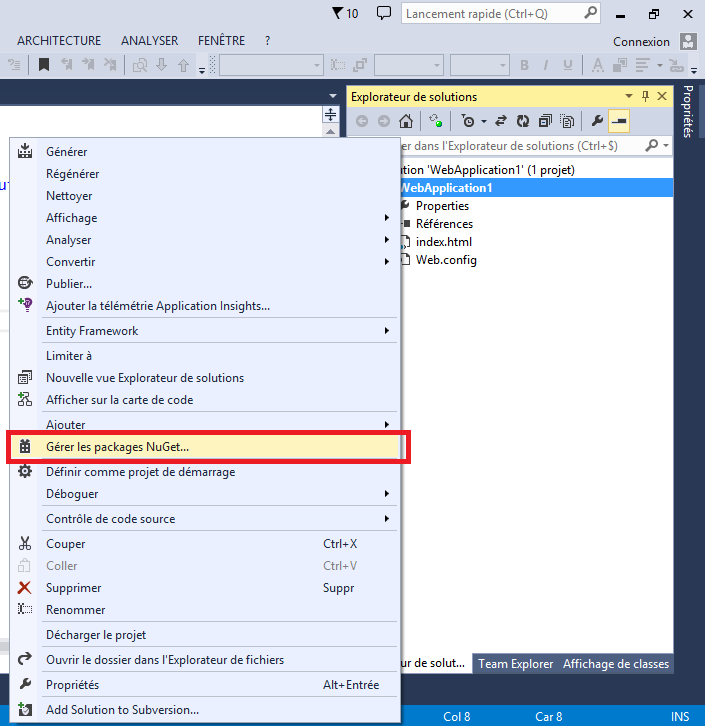Choose Ouvrir le dossier dans l'Explorateur de fichiers
The width and height of the screenshot is (705, 726).
pos(205,660)
